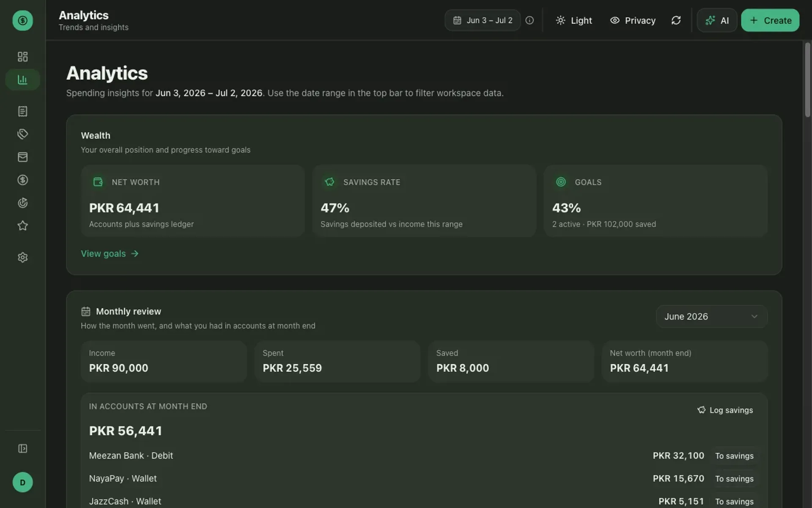Open the accounts card icon in sidebar
The width and height of the screenshot is (812, 508).
click(x=22, y=157)
